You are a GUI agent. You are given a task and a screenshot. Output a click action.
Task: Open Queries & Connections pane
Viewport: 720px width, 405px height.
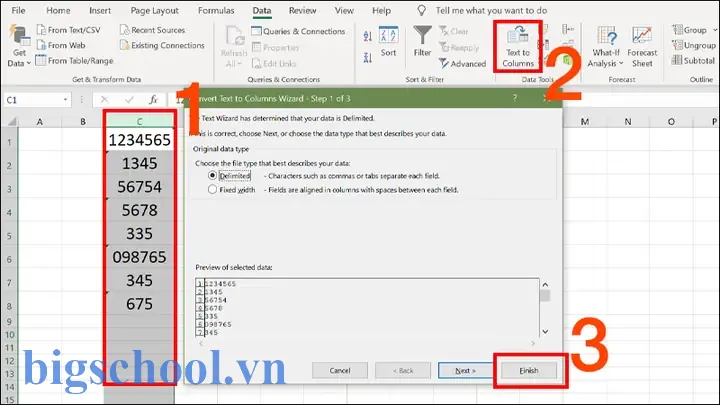tap(298, 31)
